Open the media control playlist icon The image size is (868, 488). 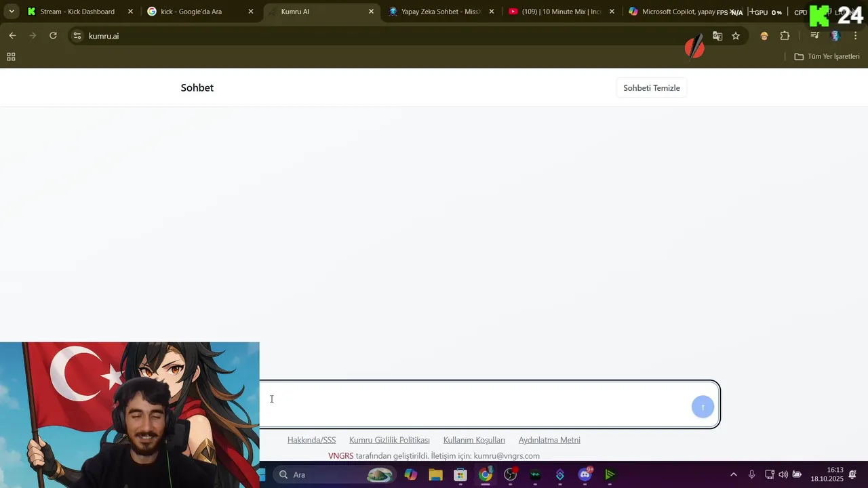815,36
